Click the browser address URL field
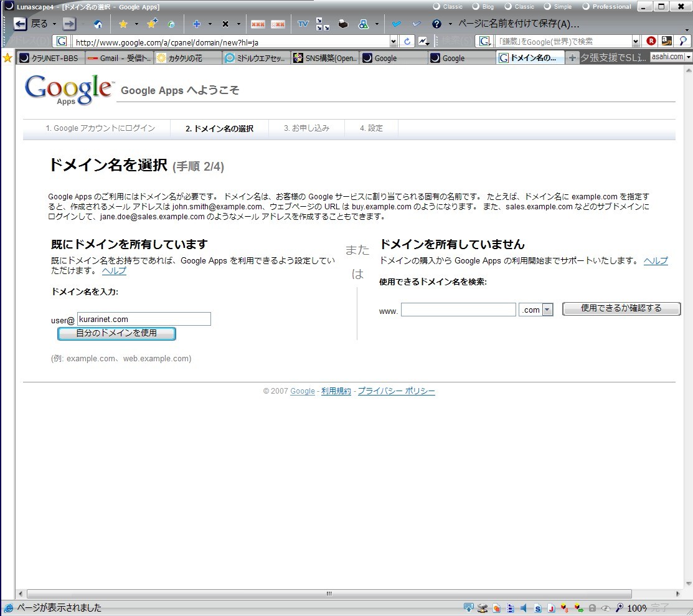Screen dimensions: 693x616 232,42
